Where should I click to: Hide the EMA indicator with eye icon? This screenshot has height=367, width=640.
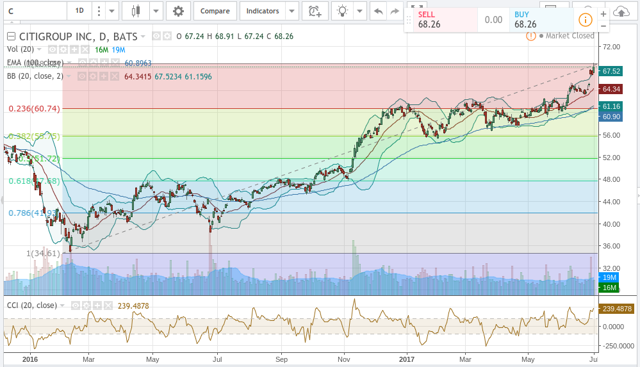click(83, 63)
